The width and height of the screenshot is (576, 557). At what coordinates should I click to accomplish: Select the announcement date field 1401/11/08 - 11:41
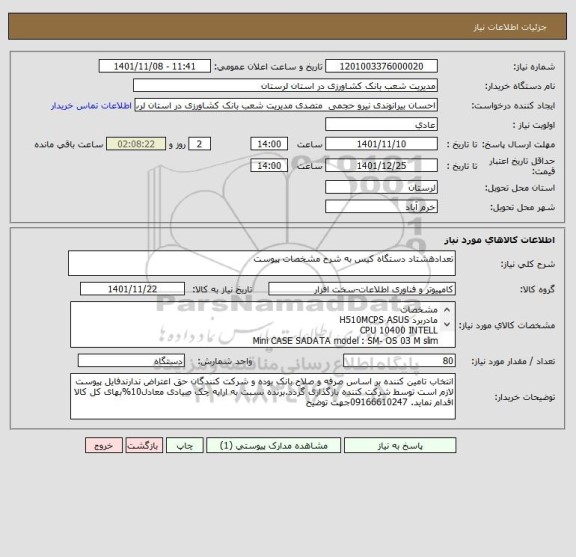pos(155,67)
